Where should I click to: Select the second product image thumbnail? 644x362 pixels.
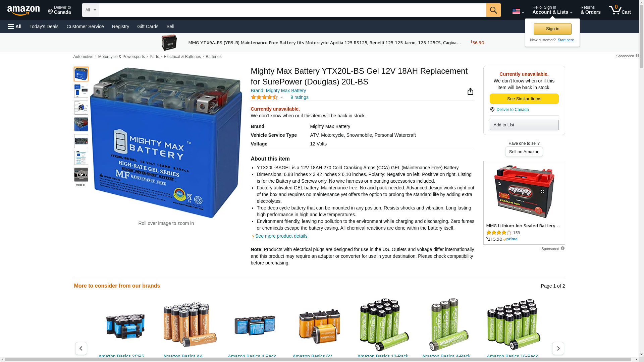pyautogui.click(x=81, y=91)
